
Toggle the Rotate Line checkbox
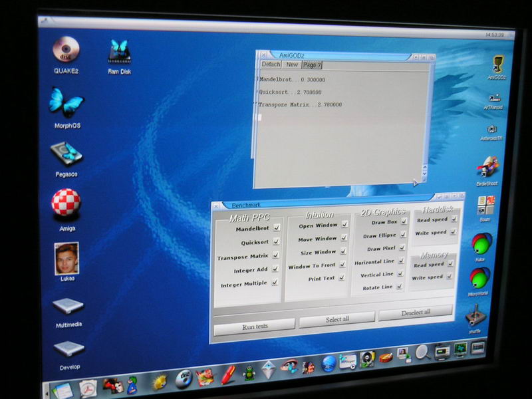[400, 287]
